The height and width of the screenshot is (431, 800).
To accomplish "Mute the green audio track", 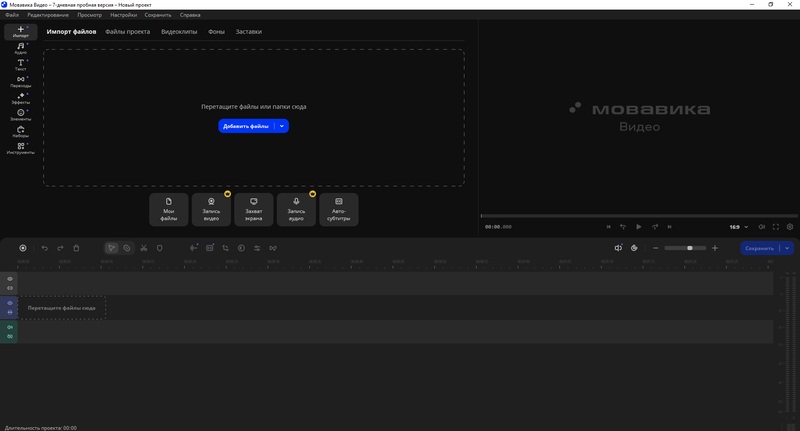I will 10,327.
